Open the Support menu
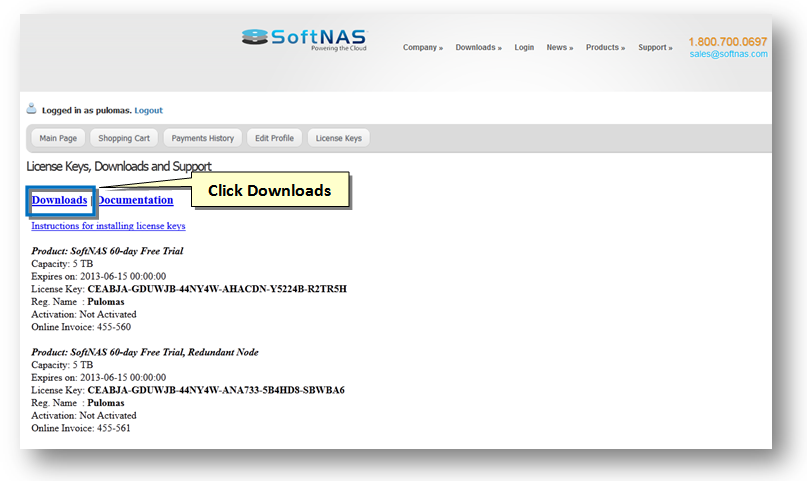Image resolution: width=807 pixels, height=481 pixels. [x=655, y=47]
